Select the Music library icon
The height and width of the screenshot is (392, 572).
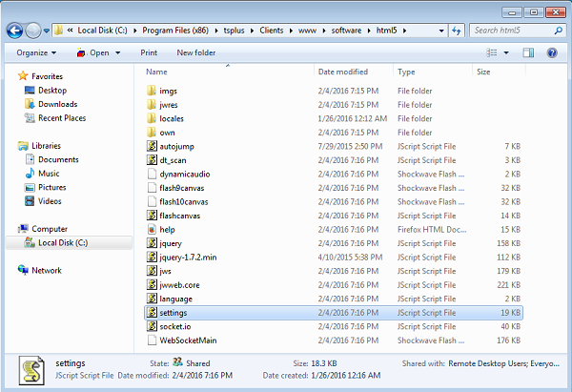(x=30, y=174)
